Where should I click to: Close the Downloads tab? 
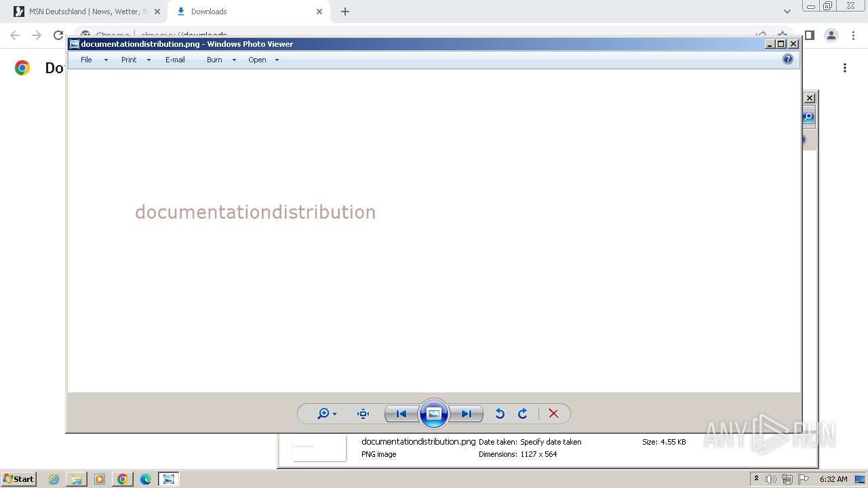319,12
